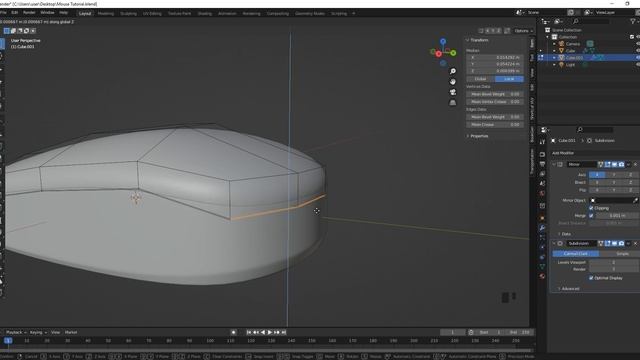Open the Keying dropdown in timeline
The image size is (640, 360).
pos(38,333)
